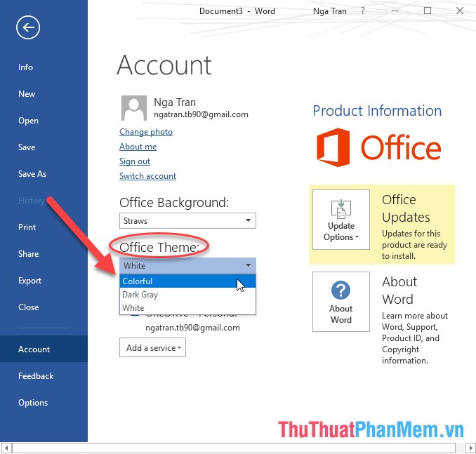Open the Add a service dropdown
Image resolution: width=476 pixels, height=454 pixels.
(x=152, y=347)
